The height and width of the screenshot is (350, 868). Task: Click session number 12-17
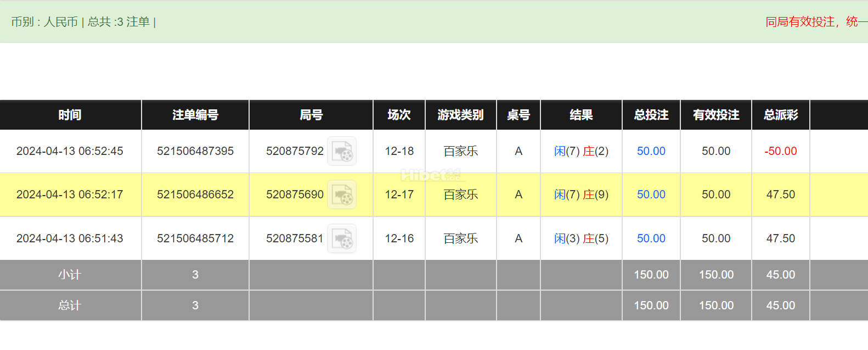point(399,195)
